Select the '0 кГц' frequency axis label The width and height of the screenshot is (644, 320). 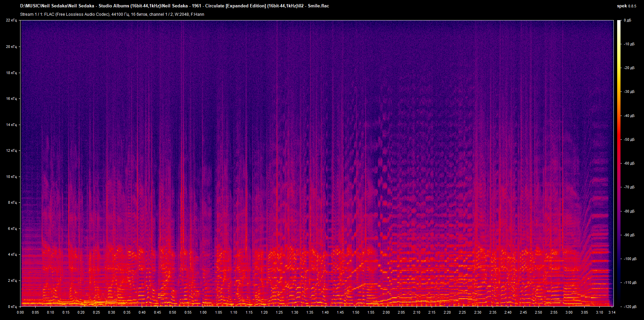pos(12,307)
